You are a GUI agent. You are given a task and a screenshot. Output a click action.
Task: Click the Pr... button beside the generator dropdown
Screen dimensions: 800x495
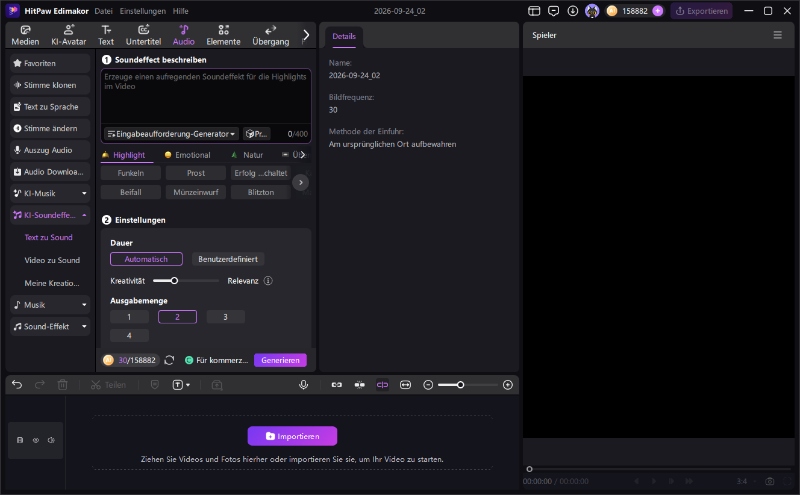click(256, 134)
